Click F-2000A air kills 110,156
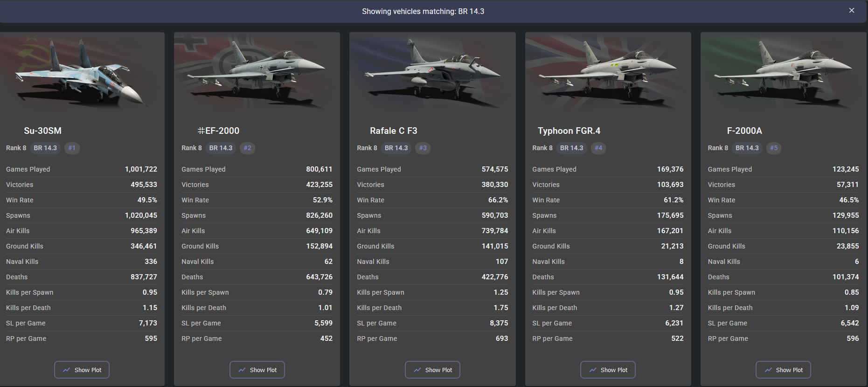The width and height of the screenshot is (868, 387). click(846, 231)
